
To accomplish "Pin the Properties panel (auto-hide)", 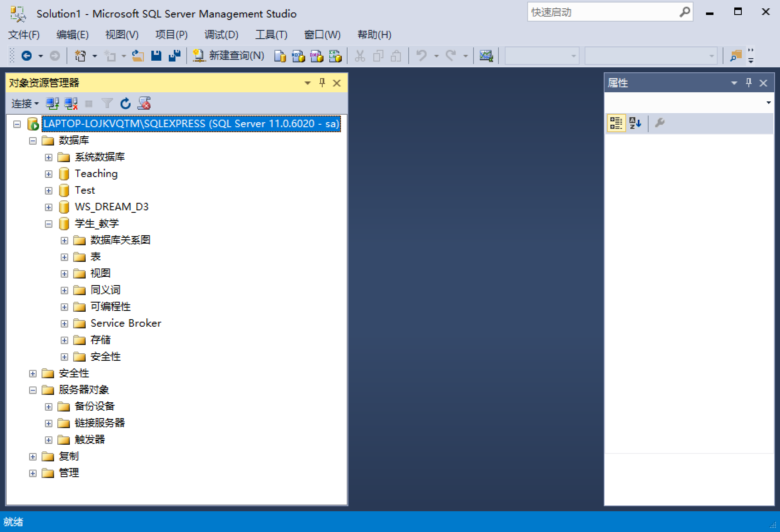I will (x=749, y=83).
